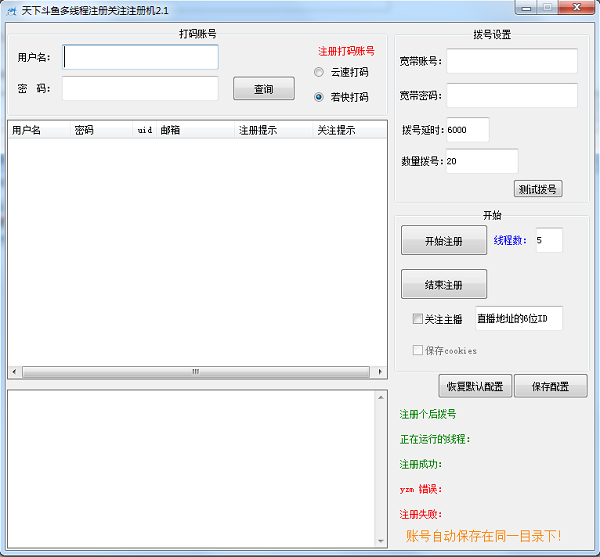600x557 pixels.
Task: Click the 账号自动保存在同一目录下 notice text
Action: [484, 536]
